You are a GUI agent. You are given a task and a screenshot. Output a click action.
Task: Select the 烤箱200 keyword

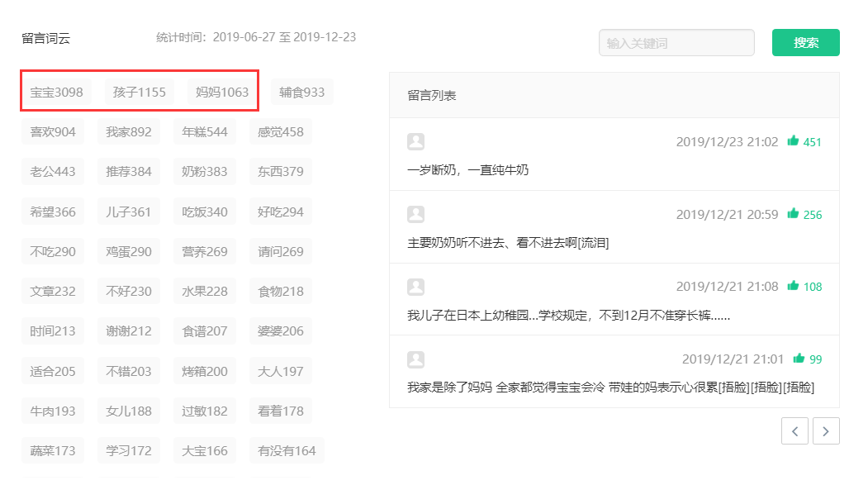click(205, 371)
